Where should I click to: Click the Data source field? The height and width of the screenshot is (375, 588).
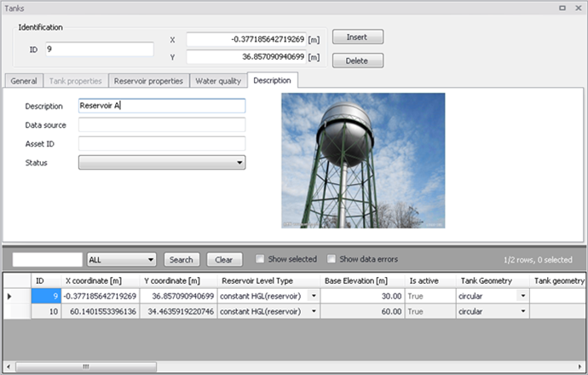(x=162, y=125)
